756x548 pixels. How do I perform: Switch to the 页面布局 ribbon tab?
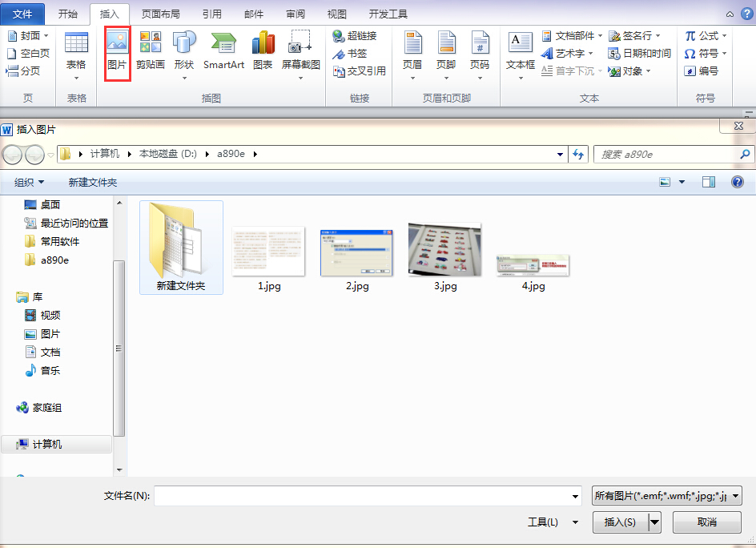click(160, 14)
